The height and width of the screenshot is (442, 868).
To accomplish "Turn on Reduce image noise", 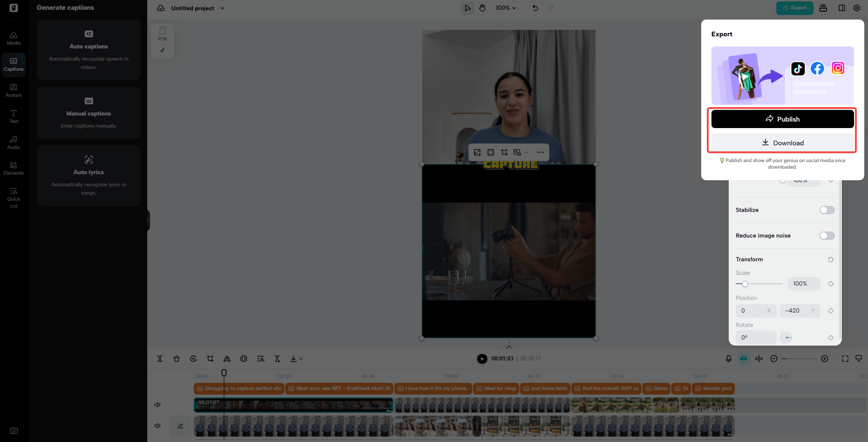I will (827, 236).
